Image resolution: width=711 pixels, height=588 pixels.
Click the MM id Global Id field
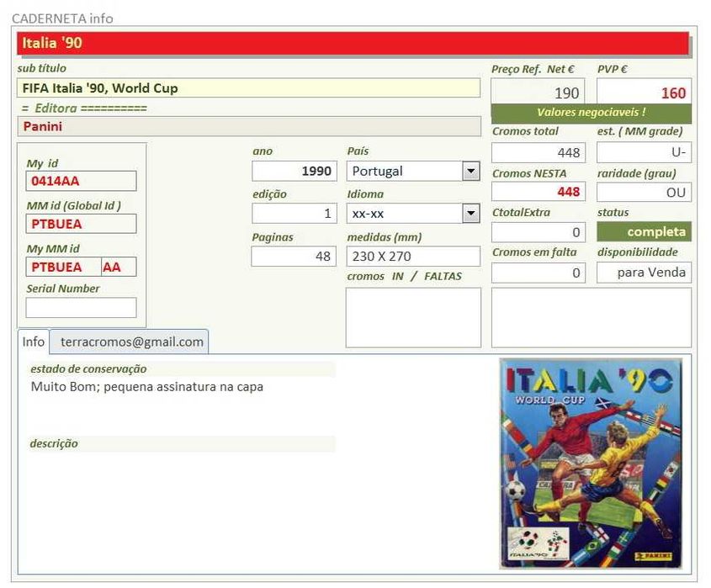point(81,224)
